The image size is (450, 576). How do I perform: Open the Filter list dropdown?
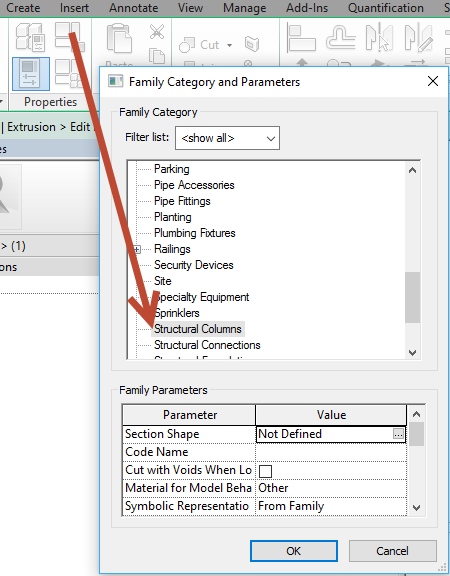tap(227, 138)
